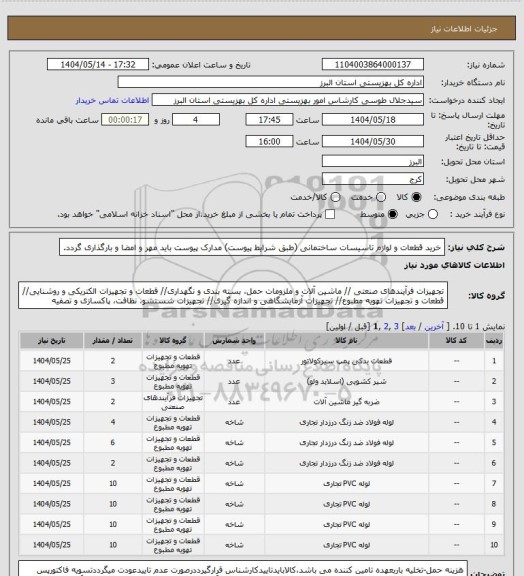Screen dimensions: 524x576
Task: Select the کالا/خدمت radio button
Action: coord(335,197)
